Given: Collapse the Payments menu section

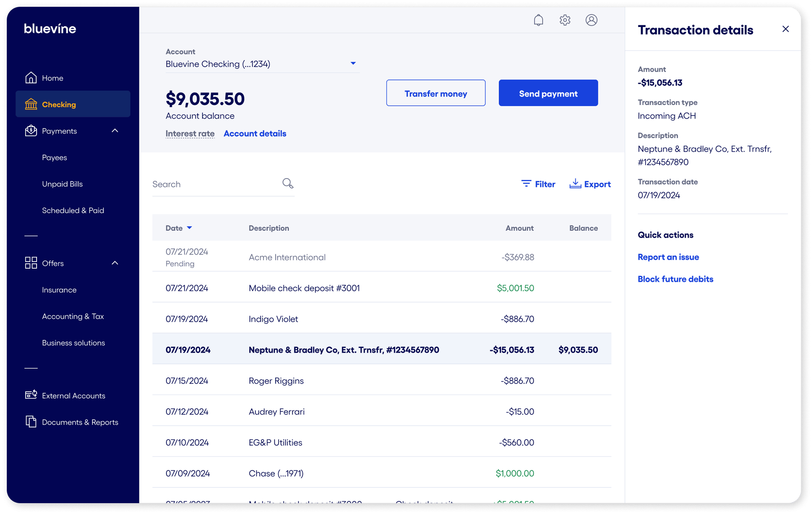Looking at the screenshot, I should [115, 131].
